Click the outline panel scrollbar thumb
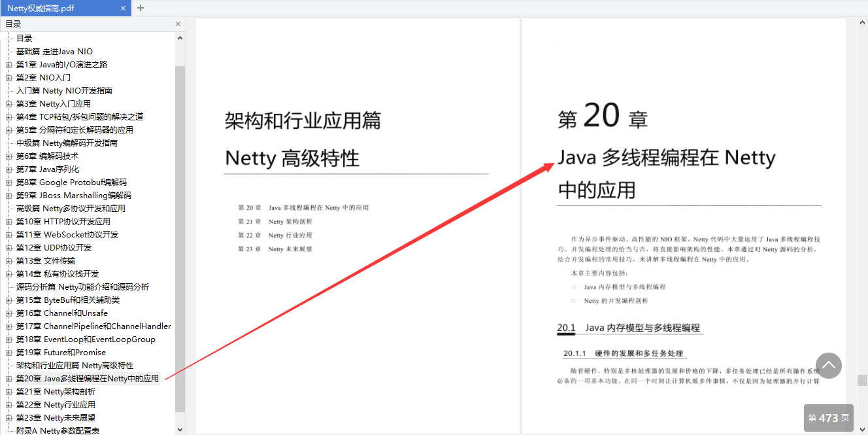The width and height of the screenshot is (868, 435). pyautogui.click(x=180, y=239)
